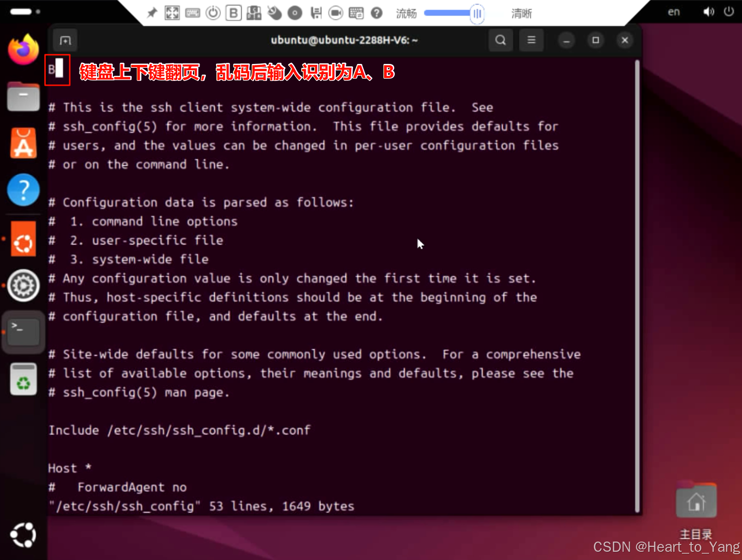The height and width of the screenshot is (560, 742).
Task: Open the help question mark in KVM toolbar
Action: (376, 13)
